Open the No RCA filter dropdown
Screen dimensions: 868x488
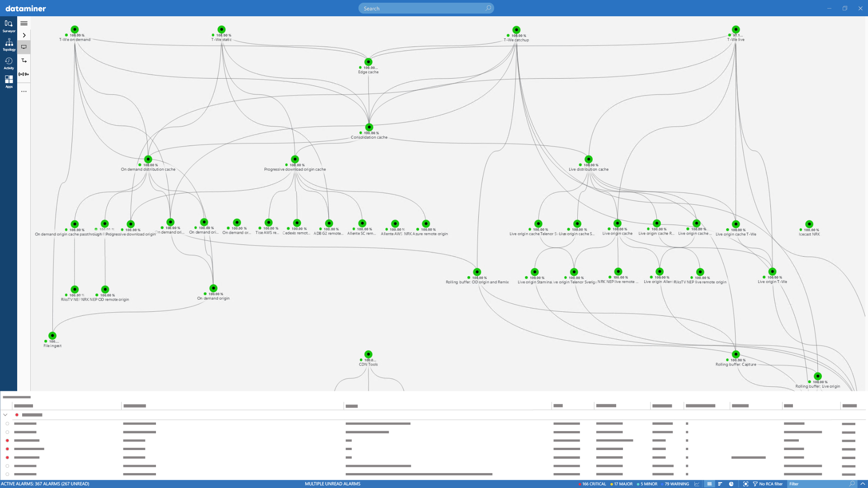768,484
